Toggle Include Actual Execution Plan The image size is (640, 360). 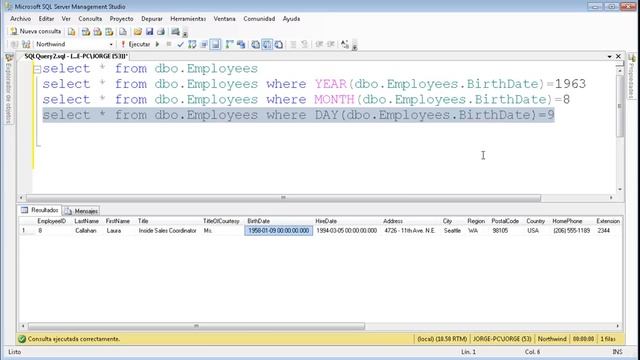click(229, 44)
